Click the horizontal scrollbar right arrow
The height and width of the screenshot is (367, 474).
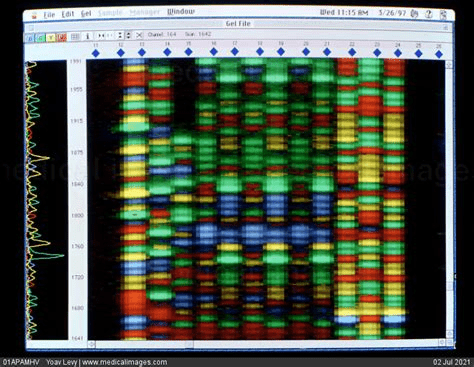pos(442,342)
